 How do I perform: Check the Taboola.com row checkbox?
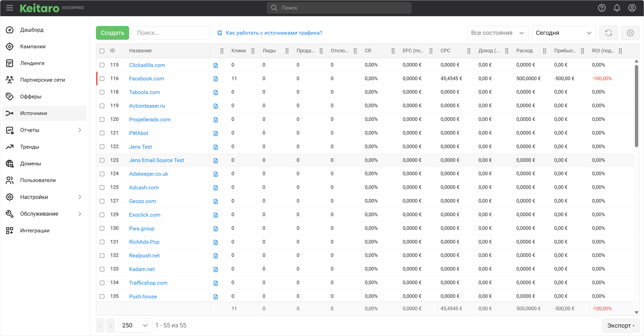tap(102, 92)
